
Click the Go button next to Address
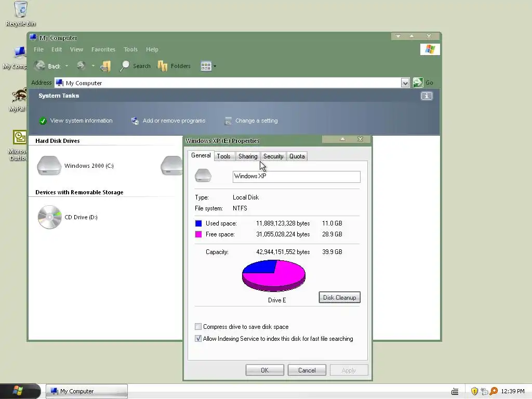tap(423, 83)
